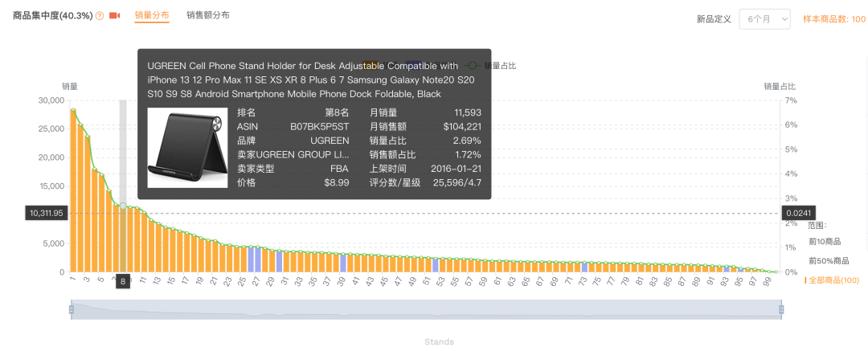This screenshot has height=351, width=868.
Task: Click the seller type value FBA
Action: click(339, 169)
